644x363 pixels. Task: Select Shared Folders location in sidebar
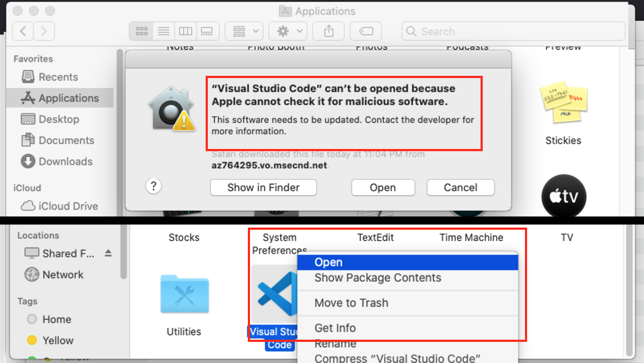pos(60,253)
